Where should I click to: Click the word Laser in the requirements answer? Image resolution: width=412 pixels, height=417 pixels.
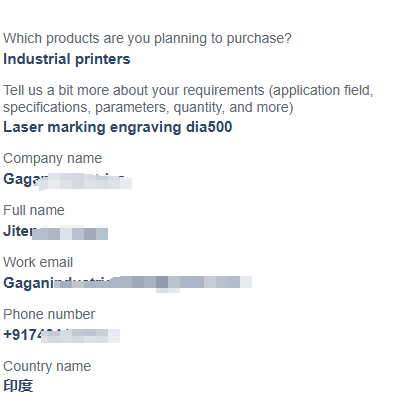click(x=23, y=127)
